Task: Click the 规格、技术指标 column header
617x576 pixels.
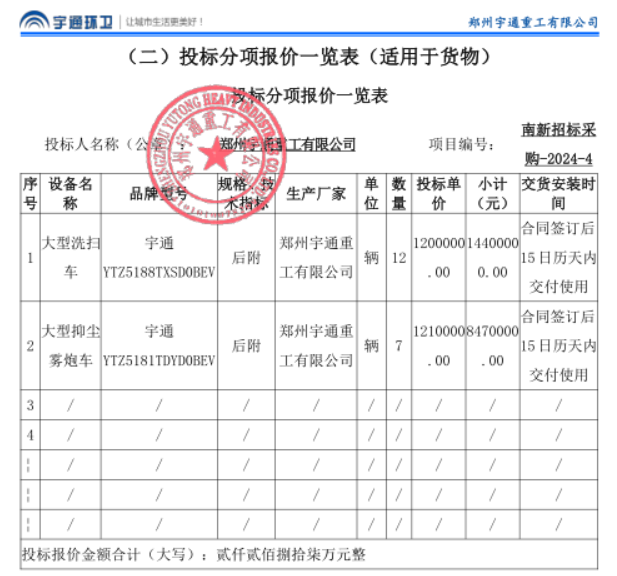Action: coord(246,194)
